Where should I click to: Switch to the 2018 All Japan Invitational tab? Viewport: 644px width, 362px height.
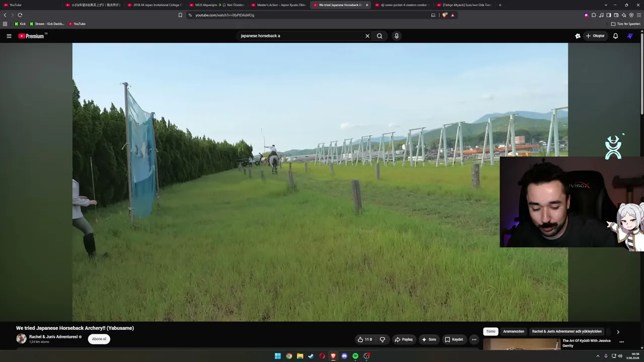point(155,5)
